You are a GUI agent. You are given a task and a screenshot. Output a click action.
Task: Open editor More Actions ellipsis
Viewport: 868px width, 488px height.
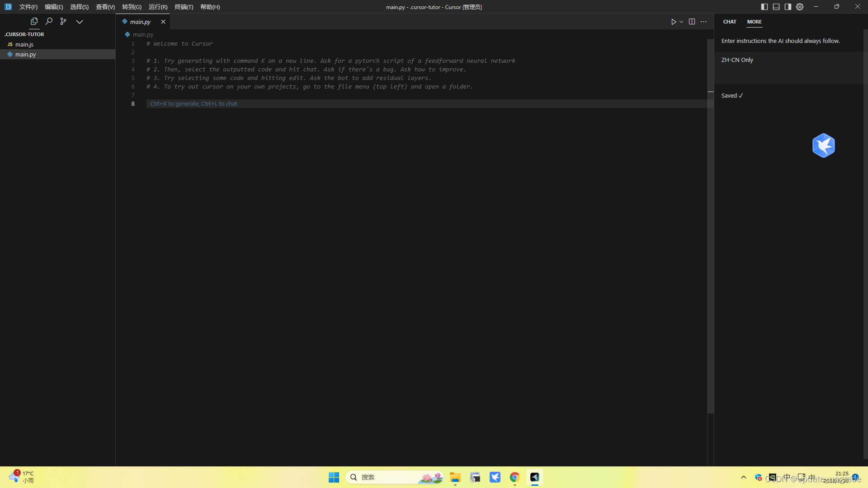[x=703, y=22]
